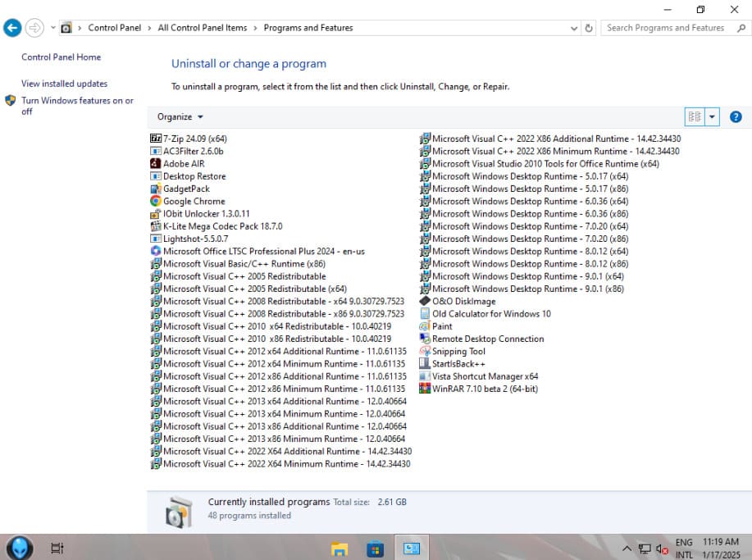Click the Paint program icon
This screenshot has height=560, width=752.
pos(425,326)
